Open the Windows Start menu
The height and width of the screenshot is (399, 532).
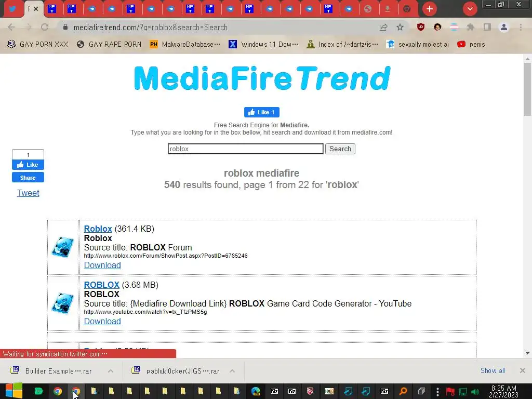(x=14, y=391)
